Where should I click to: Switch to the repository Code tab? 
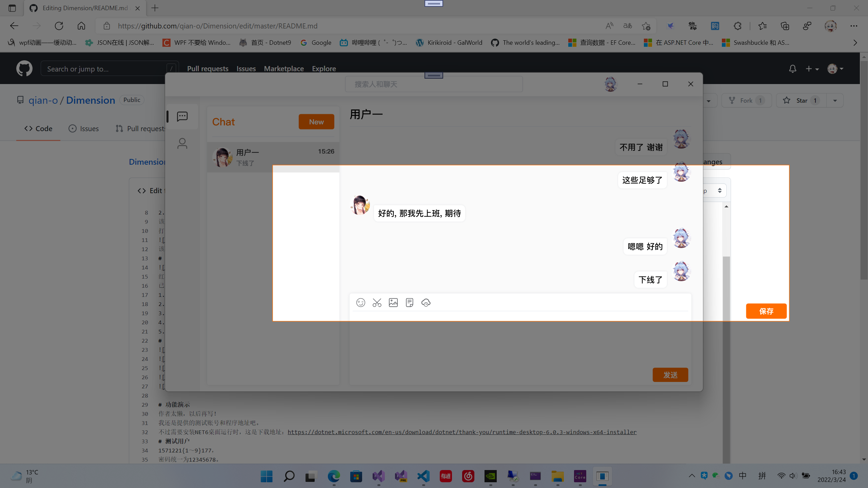click(38, 128)
